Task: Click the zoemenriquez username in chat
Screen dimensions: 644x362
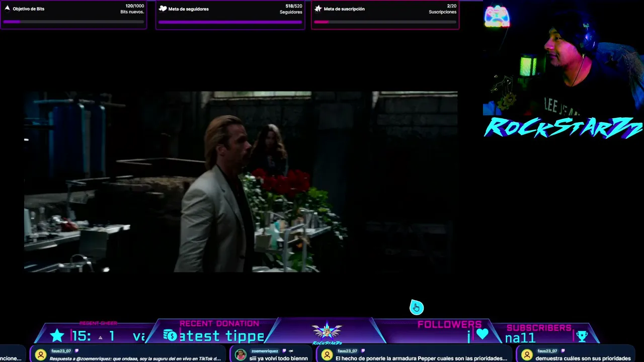Action: (265, 351)
